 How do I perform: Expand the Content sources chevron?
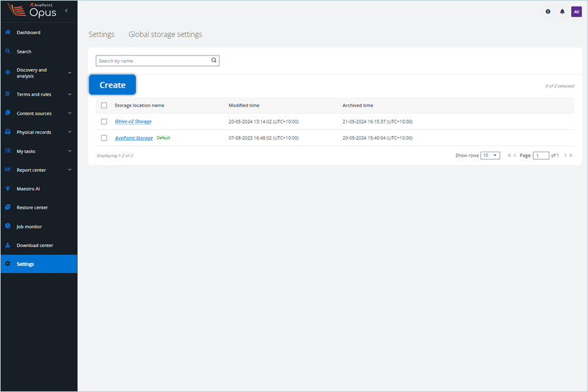click(70, 113)
